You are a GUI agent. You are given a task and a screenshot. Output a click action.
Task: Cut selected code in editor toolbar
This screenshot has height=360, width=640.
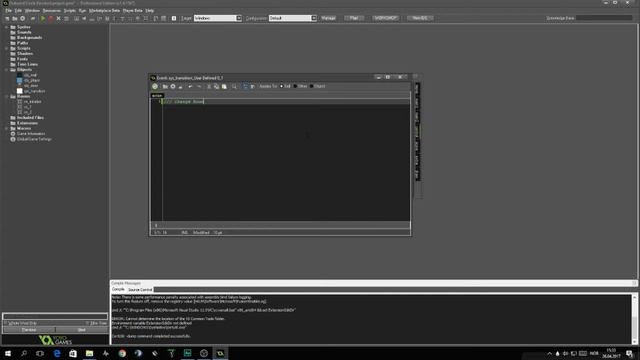tap(209, 87)
